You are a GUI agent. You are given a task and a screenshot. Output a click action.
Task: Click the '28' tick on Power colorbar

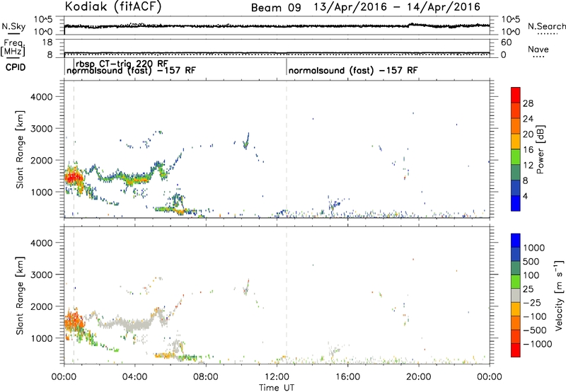click(x=528, y=103)
